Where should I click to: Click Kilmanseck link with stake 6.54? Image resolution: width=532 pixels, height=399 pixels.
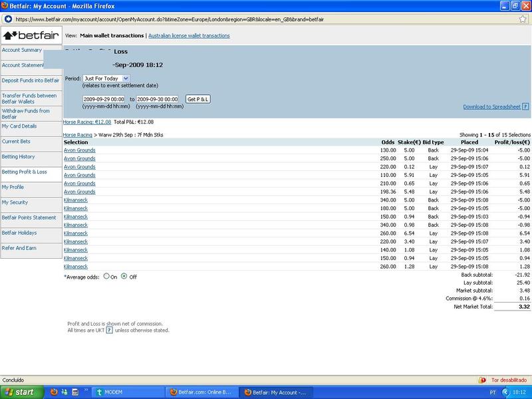click(x=76, y=233)
